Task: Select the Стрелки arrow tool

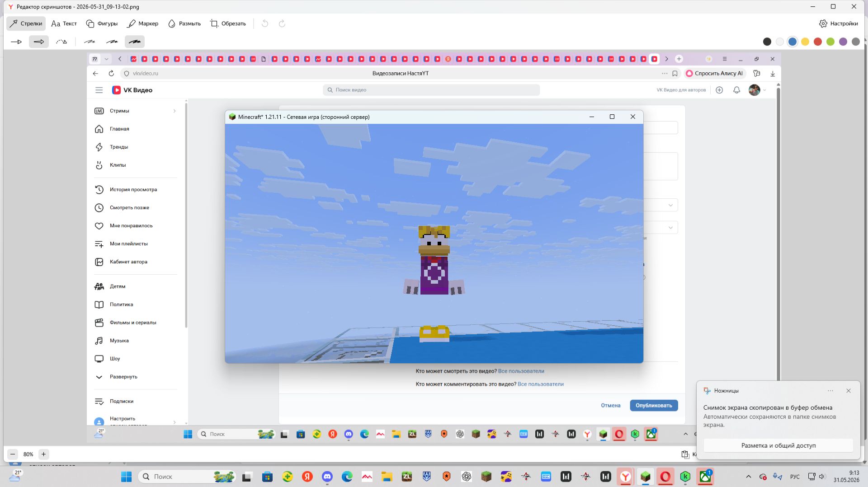Action: [x=26, y=23]
